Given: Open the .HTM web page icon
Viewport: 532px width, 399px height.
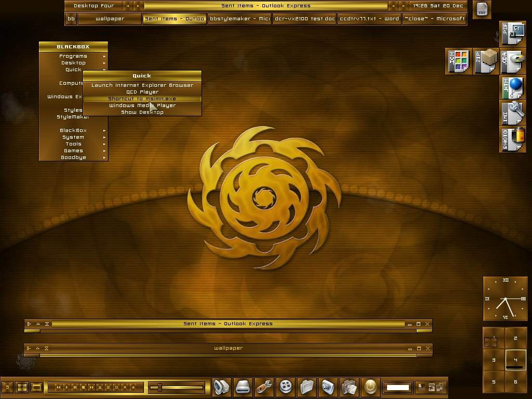Looking at the screenshot, I should [513, 87].
